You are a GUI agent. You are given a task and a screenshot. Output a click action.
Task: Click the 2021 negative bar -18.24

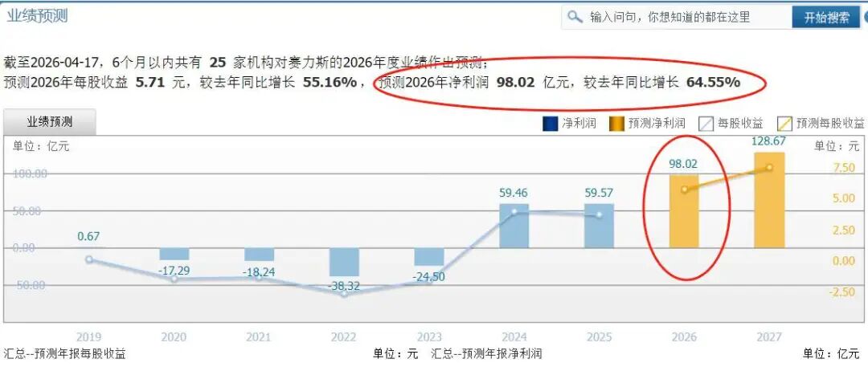259,255
